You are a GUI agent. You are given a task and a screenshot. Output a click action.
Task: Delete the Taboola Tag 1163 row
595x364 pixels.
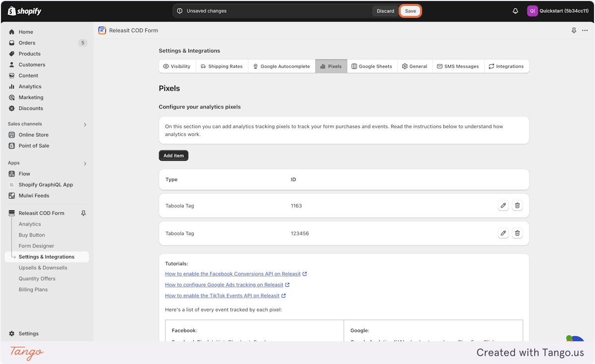pyautogui.click(x=517, y=206)
